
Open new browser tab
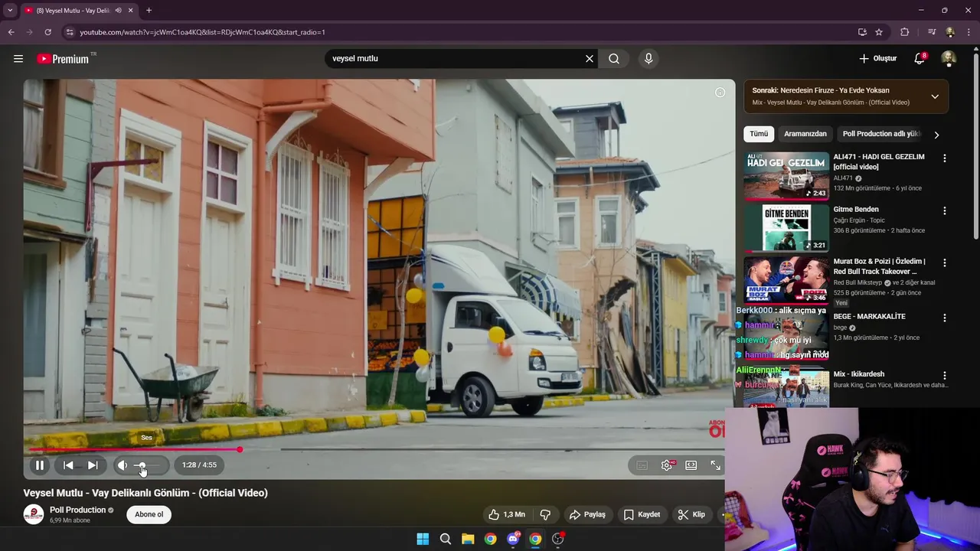point(149,11)
